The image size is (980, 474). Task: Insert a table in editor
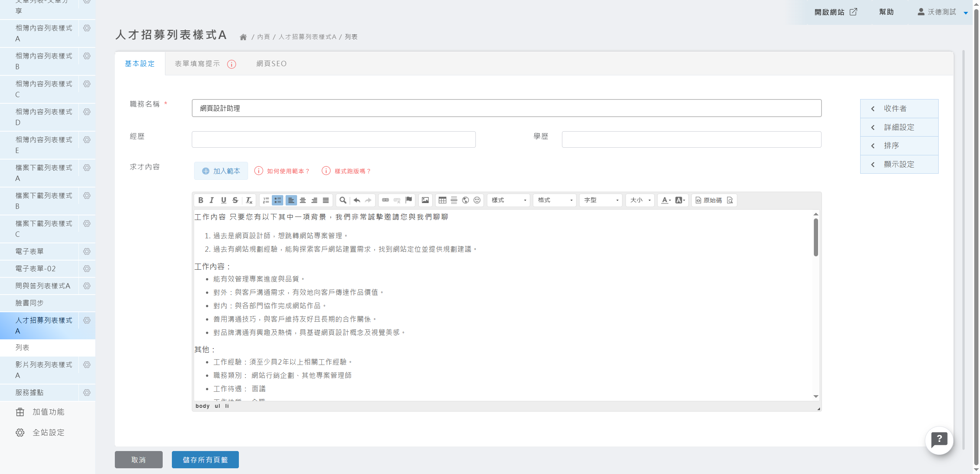[x=442, y=200]
